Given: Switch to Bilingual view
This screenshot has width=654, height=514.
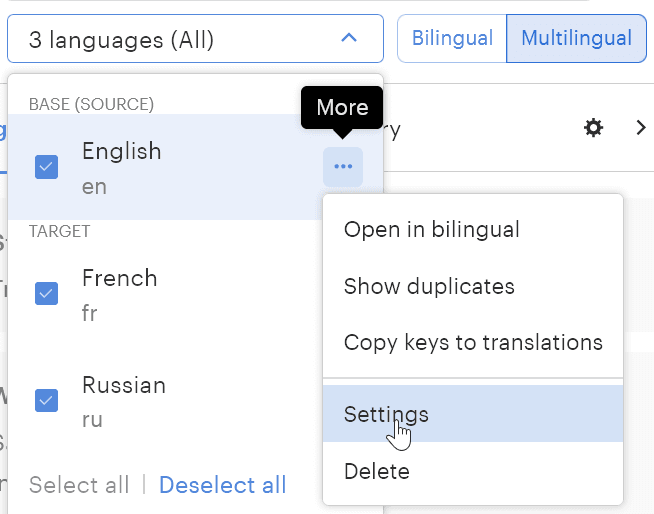Looking at the screenshot, I should pos(452,39).
